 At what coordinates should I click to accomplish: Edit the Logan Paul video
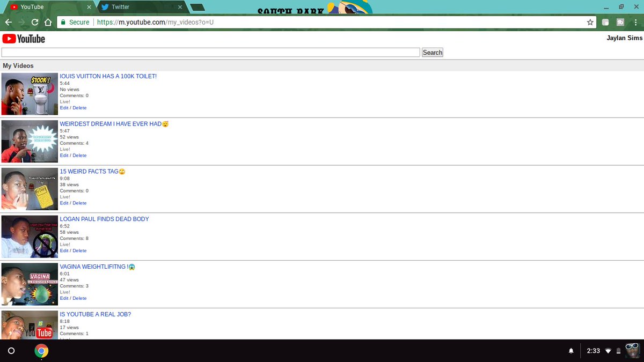pos(64,250)
